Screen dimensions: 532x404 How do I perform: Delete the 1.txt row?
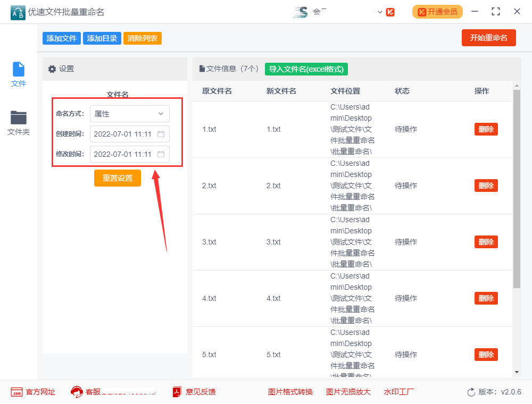coord(486,129)
